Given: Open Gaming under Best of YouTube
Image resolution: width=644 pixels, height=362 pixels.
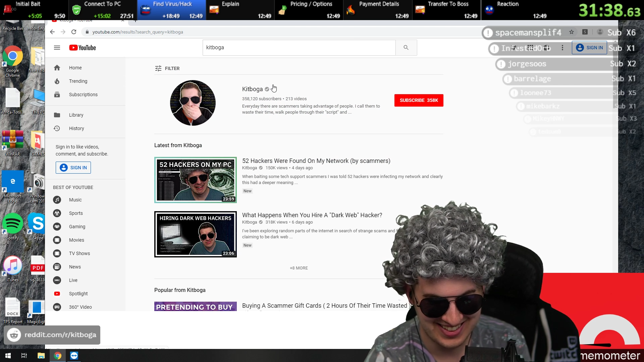Looking at the screenshot, I should 85,227.
